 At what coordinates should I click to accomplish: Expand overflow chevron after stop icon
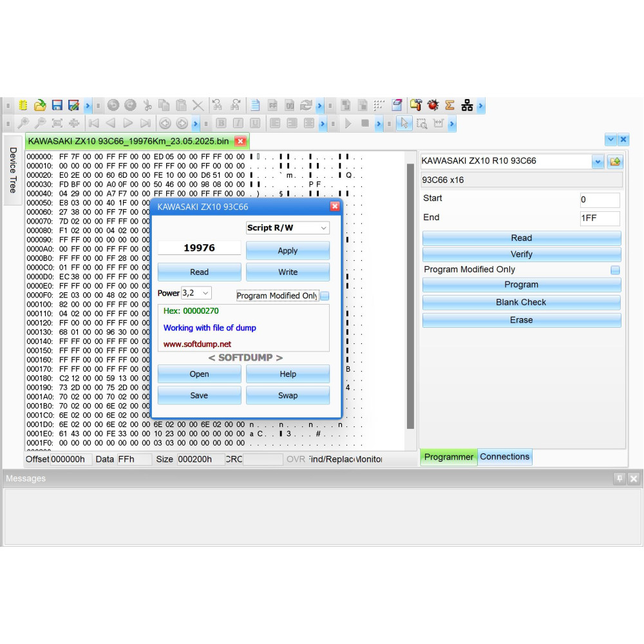click(378, 123)
